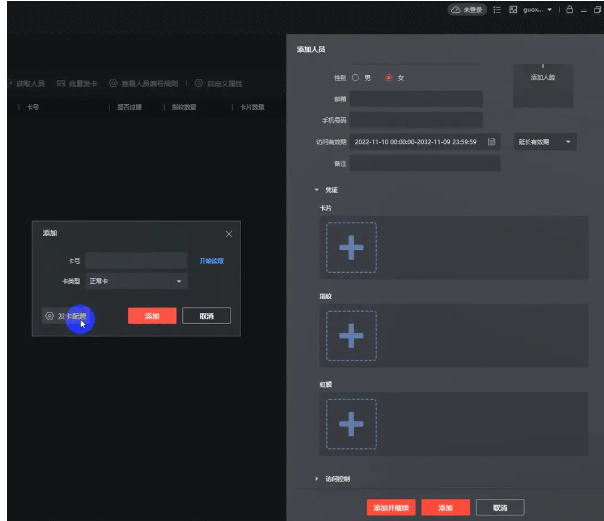Viewport: 604px width, 521px height.
Task: Close the 添加 card dialog
Action: click(229, 233)
